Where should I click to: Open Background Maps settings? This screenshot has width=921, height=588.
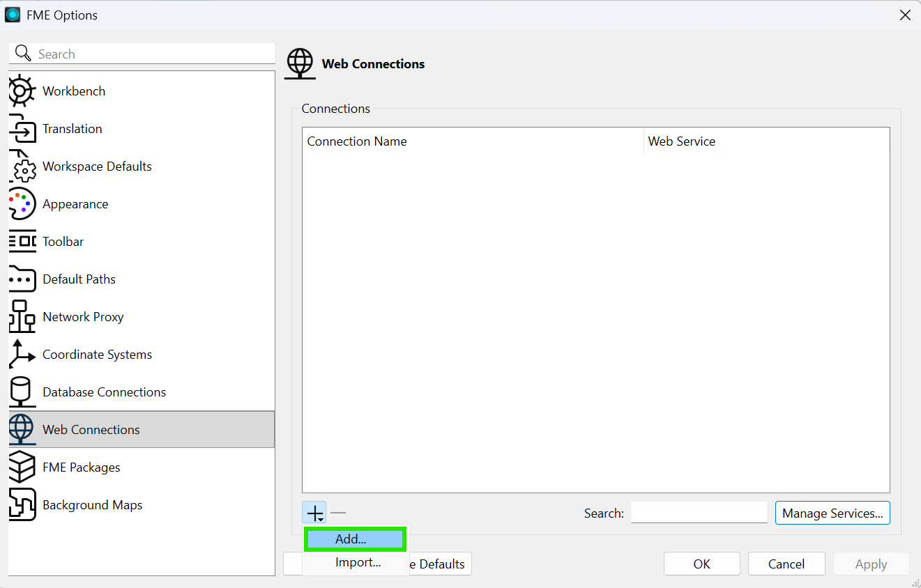(x=142, y=505)
